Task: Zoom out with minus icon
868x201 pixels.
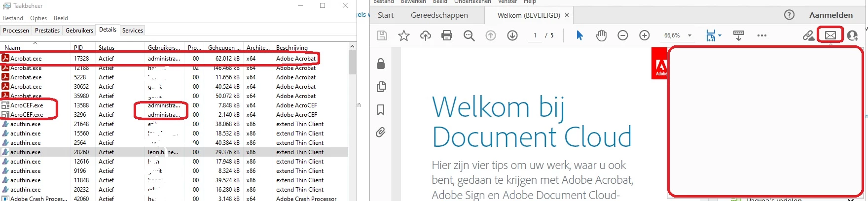Action: point(623,35)
